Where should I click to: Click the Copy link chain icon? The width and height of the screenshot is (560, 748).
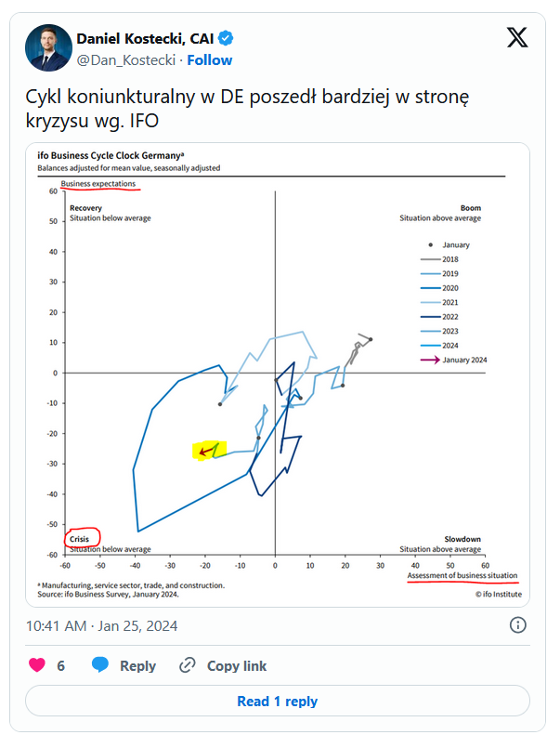coord(188,665)
